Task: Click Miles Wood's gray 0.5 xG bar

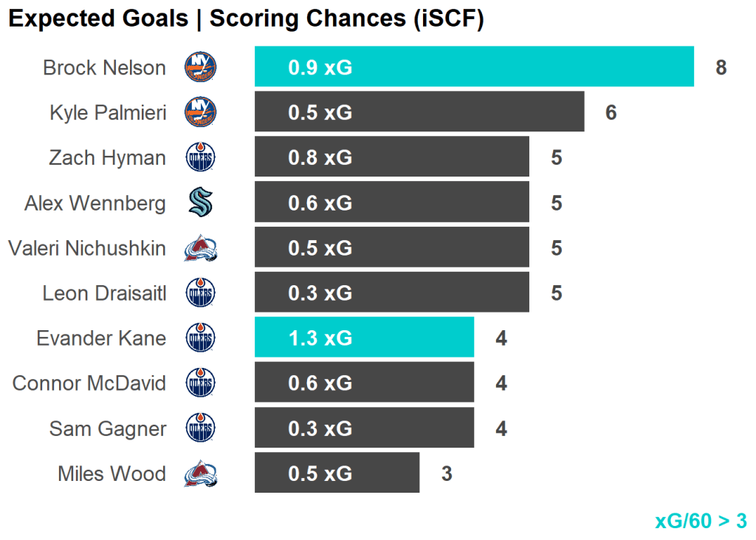Action: (x=337, y=474)
